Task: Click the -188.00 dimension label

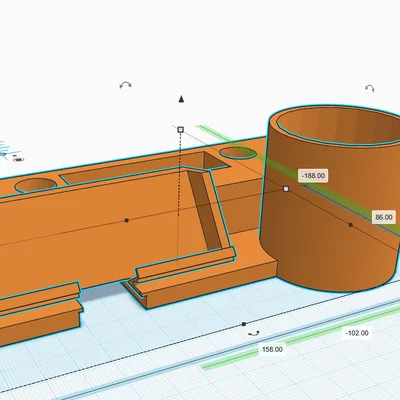Action: [313, 176]
